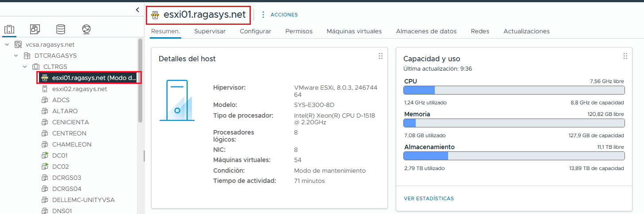Click the model value 'SYS-E300-8D'
Screen dimensions: 644x214
pyautogui.click(x=314, y=105)
